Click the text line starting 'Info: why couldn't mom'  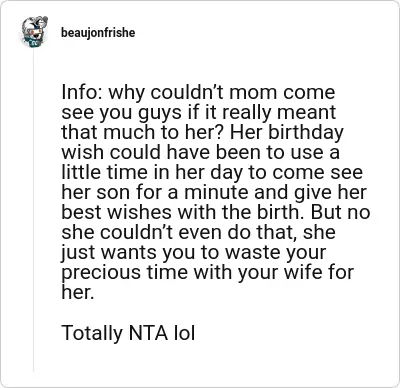(x=198, y=92)
